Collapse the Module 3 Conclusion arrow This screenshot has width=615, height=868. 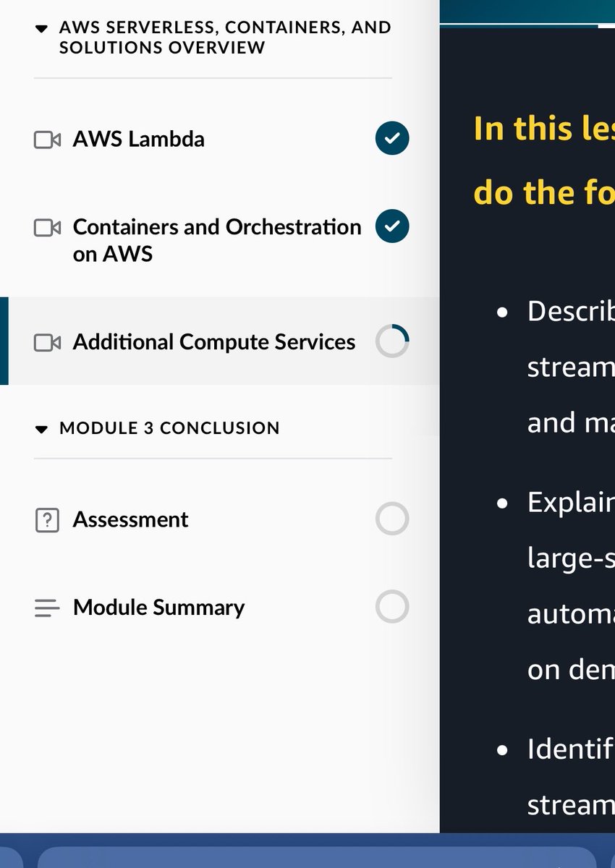point(41,429)
